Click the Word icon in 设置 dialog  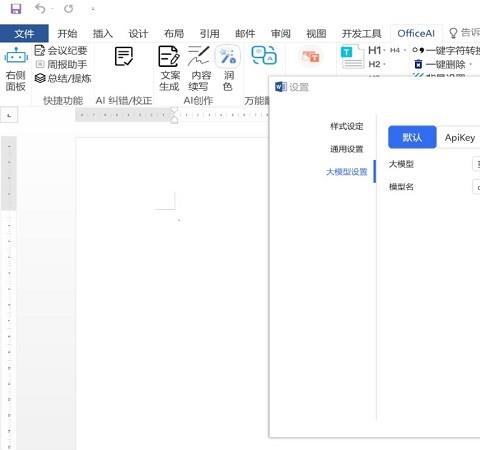click(281, 87)
